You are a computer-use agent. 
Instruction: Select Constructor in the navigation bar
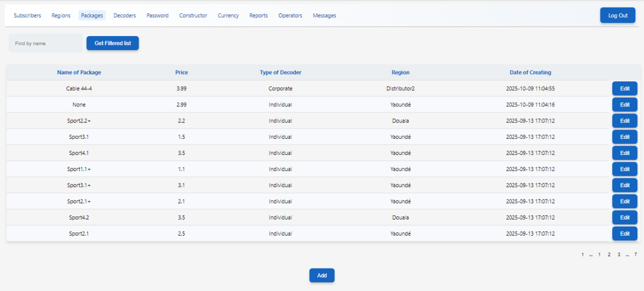(193, 16)
